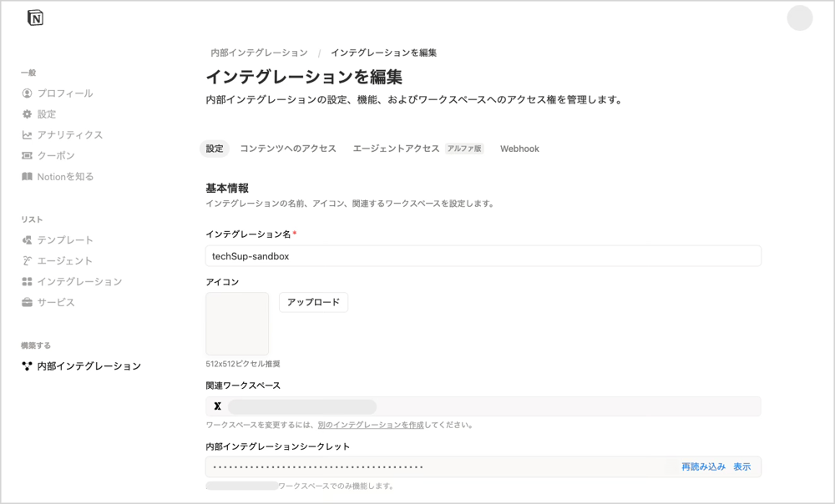Open 'Notionを知る' with the book icon

point(26,176)
